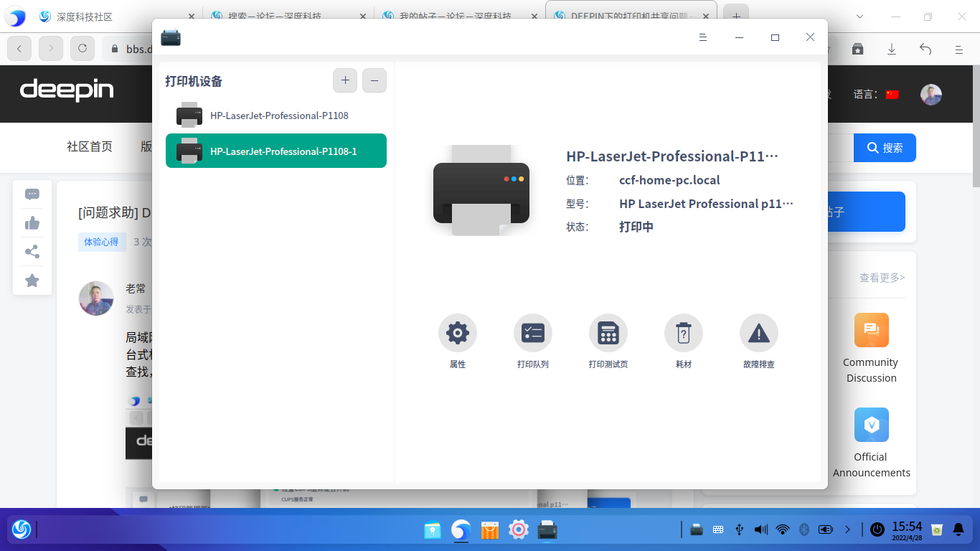Expand the browser tab list chevron
The image size is (980, 551).
[860, 17]
